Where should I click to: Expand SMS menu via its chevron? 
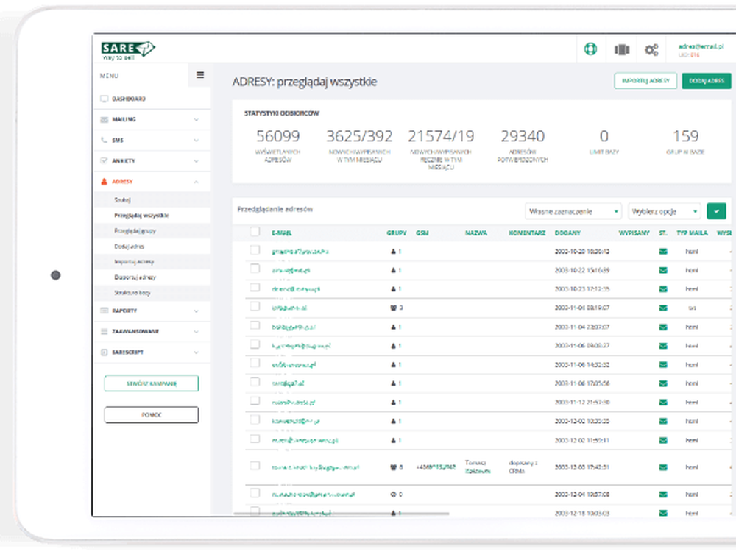coord(197,140)
